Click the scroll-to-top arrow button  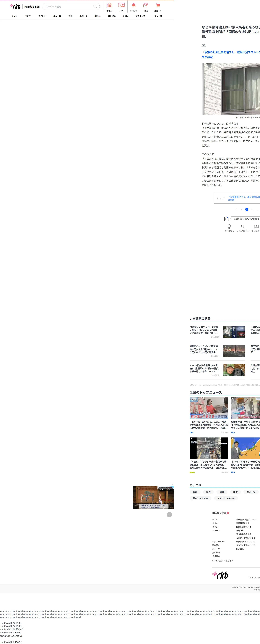[169, 515]
